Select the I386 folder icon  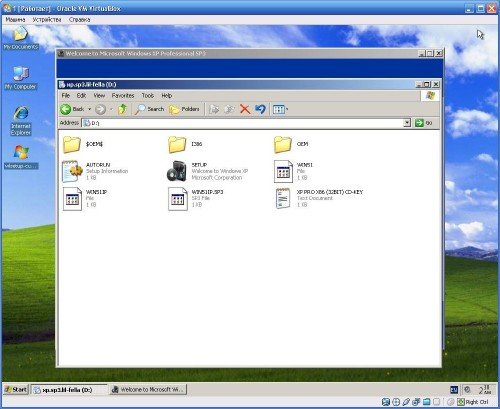click(177, 144)
